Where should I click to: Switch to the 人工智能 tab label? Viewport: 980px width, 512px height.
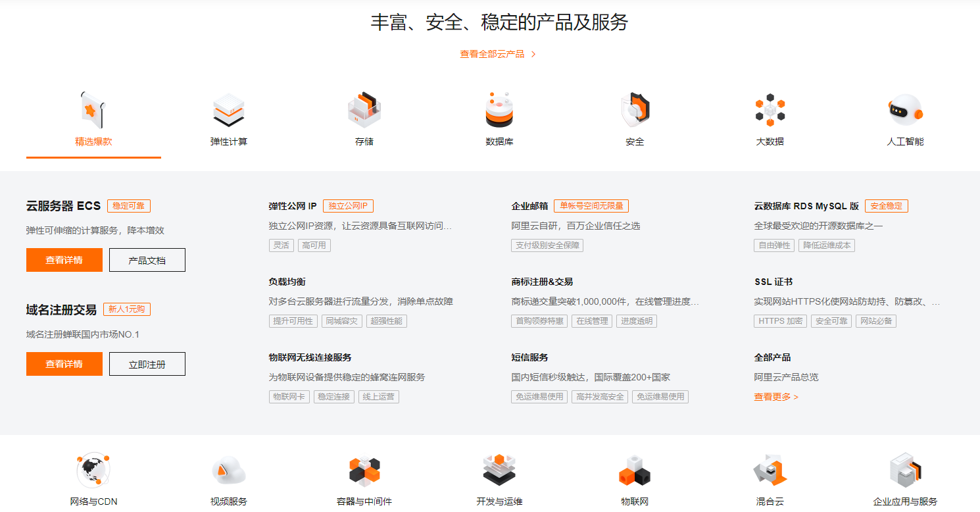tap(905, 141)
